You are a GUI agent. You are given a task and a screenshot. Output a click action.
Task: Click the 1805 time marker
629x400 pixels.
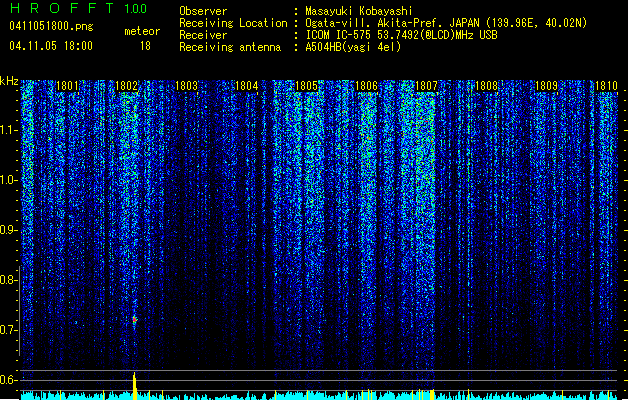306,86
